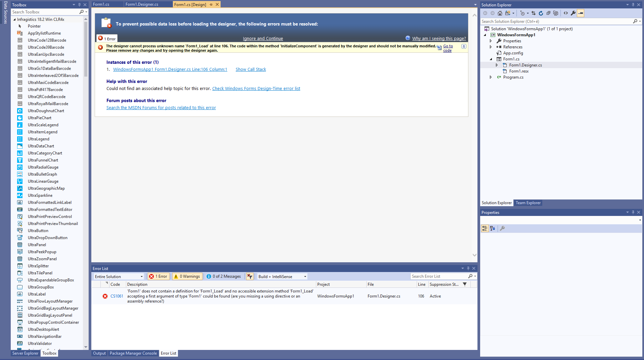The image size is (644, 360).
Task: Expand the Properties node in Solution Explorer
Action: pyautogui.click(x=491, y=41)
